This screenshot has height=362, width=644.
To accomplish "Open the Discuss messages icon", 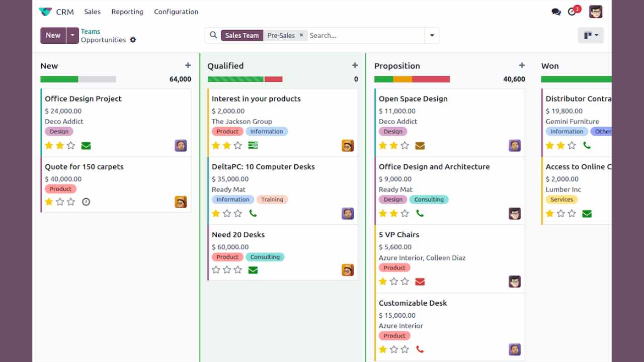I will pos(555,11).
